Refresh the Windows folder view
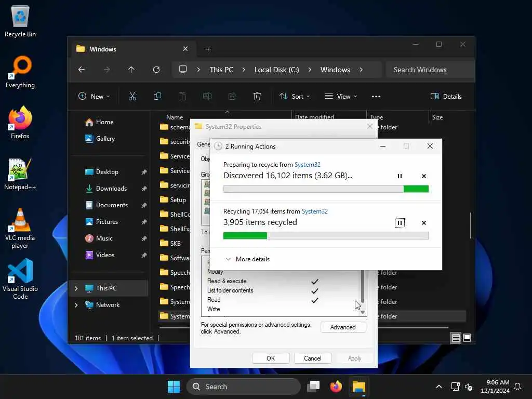 (156, 70)
